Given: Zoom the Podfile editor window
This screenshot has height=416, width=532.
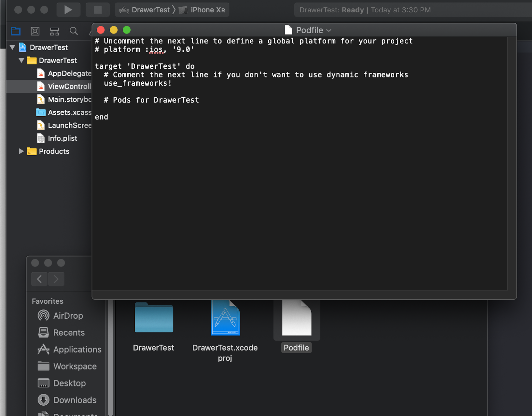Looking at the screenshot, I should pyautogui.click(x=127, y=30).
